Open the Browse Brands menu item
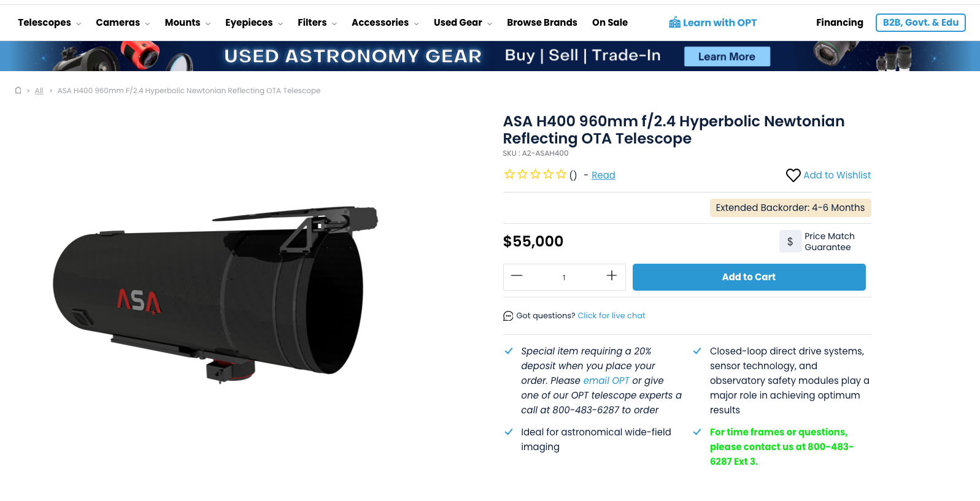The width and height of the screenshot is (980, 501). pos(542,23)
